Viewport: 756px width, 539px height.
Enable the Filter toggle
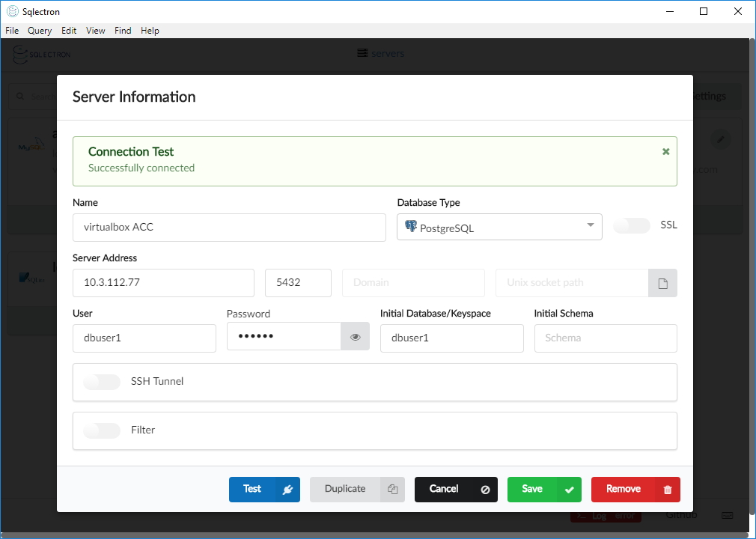[102, 430]
